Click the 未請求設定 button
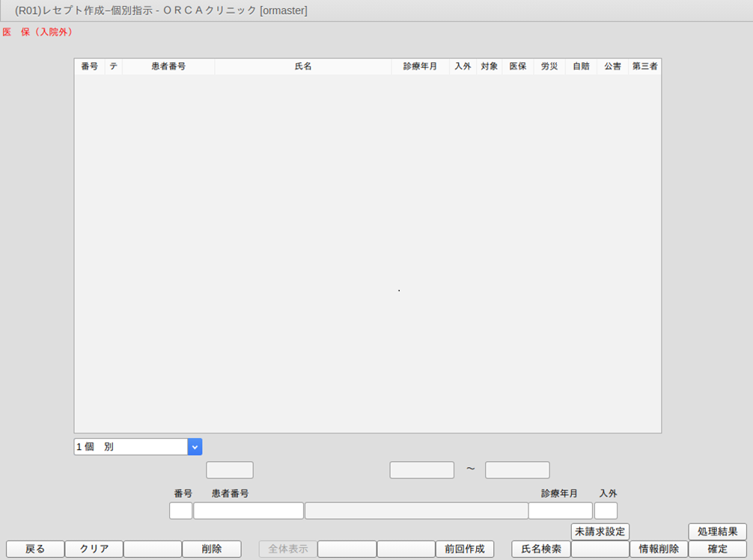Screen dimensions: 753x560 click(600, 532)
